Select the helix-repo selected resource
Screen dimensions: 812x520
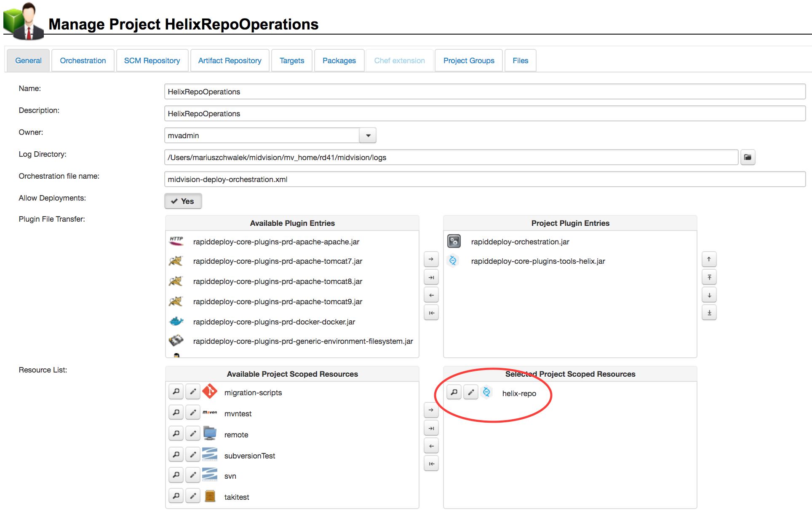coord(570,393)
